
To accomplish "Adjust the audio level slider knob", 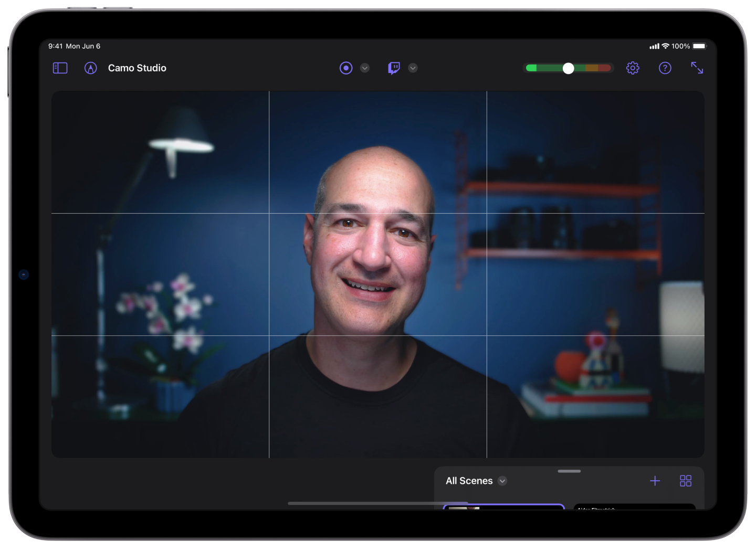I will coord(568,68).
